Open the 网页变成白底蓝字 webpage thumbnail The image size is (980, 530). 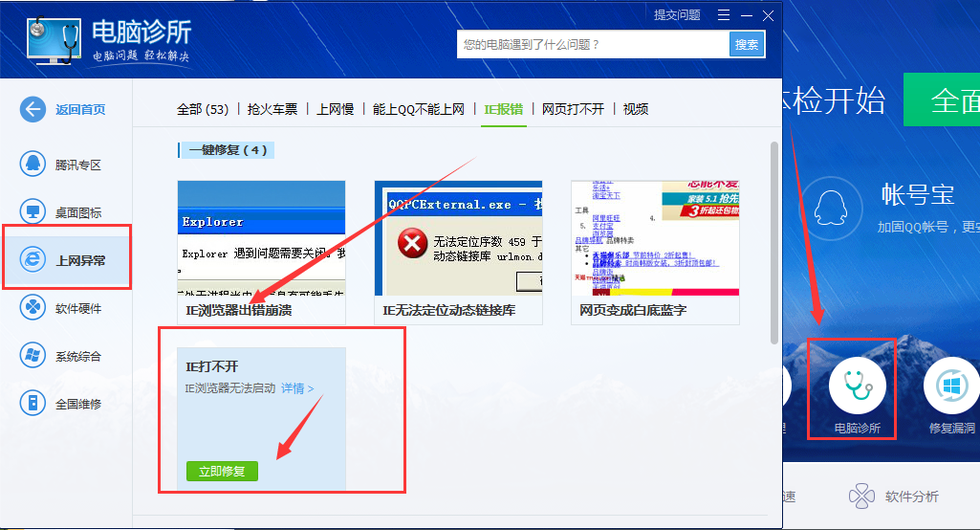tap(655, 238)
